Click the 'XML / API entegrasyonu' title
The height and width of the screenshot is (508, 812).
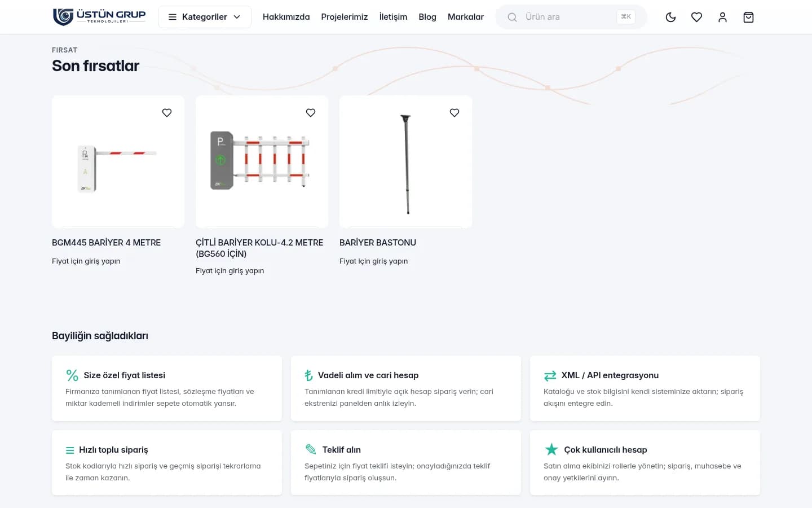(610, 375)
